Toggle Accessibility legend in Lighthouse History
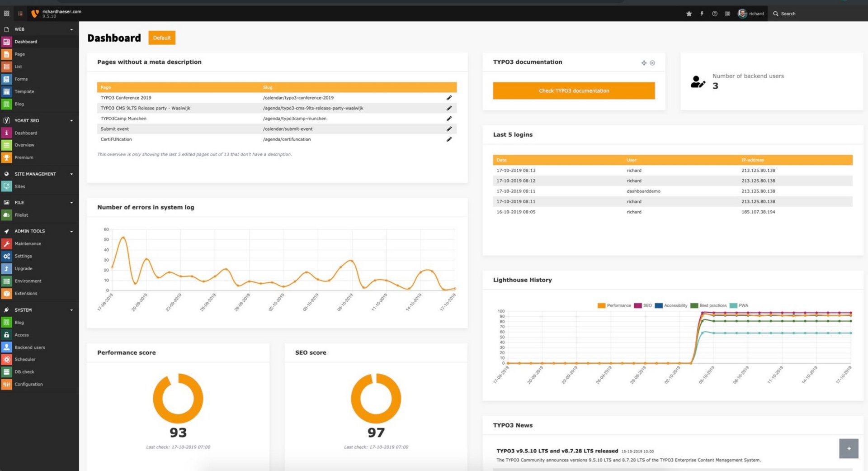This screenshot has width=868, height=471. (671, 305)
